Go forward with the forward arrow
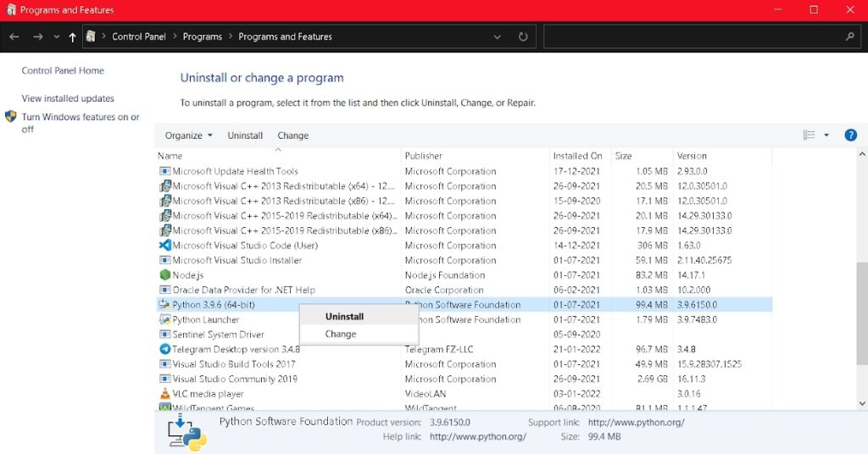 [37, 36]
